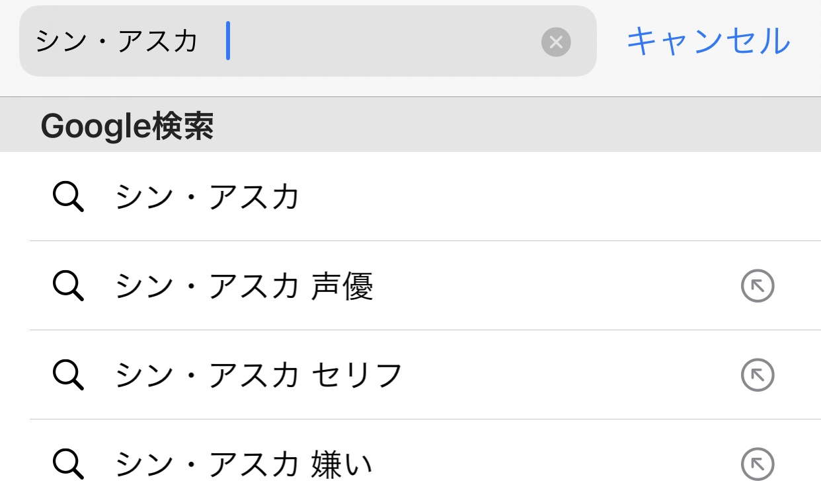Click the セリフ word in third suggestion
The width and height of the screenshot is (821, 504).
pyautogui.click(x=357, y=375)
